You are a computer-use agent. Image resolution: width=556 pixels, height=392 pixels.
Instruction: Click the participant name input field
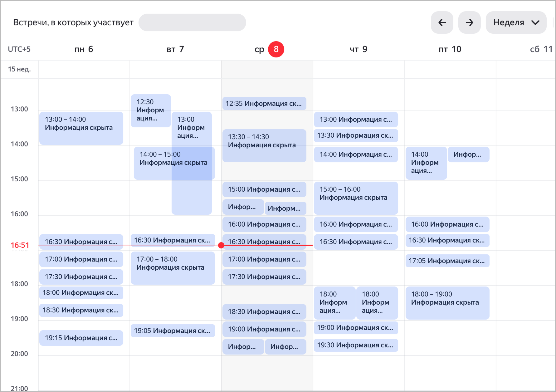coord(192,22)
